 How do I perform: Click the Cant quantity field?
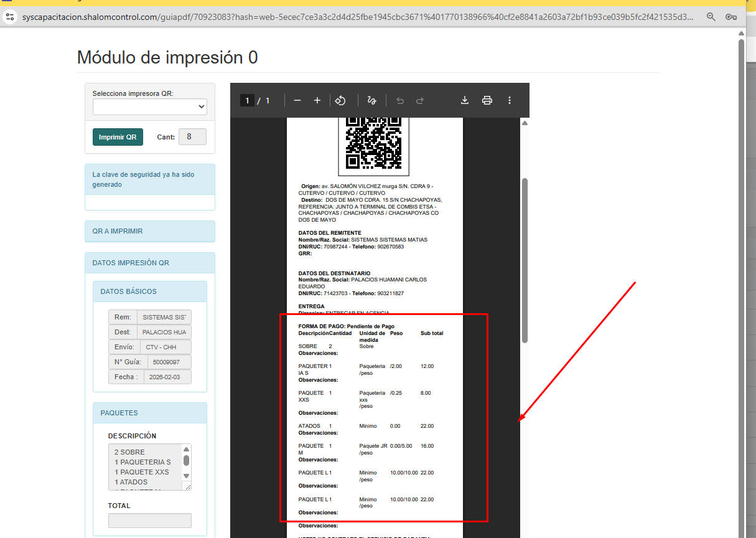click(192, 137)
